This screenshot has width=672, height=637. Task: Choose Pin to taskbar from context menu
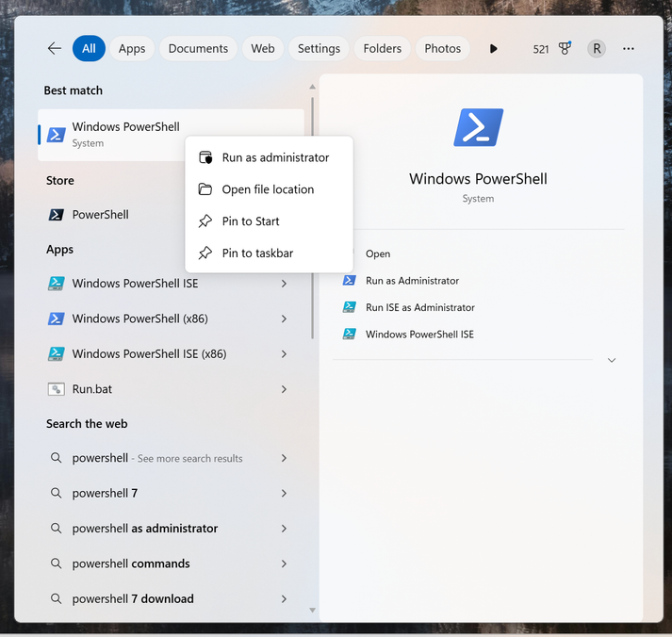[269, 253]
